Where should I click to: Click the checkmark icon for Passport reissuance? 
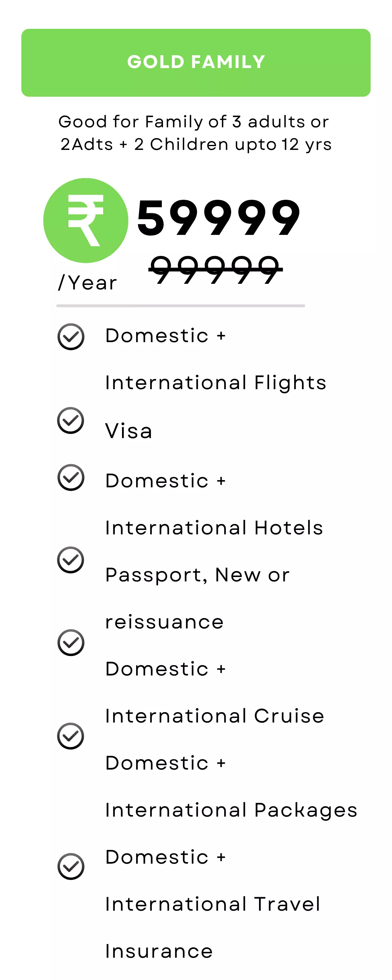[x=71, y=560]
